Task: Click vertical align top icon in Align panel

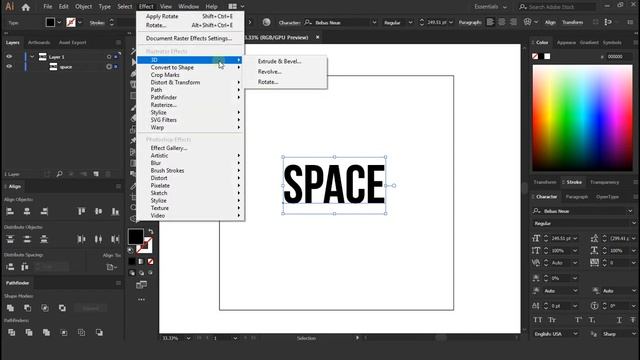Action: [82, 211]
